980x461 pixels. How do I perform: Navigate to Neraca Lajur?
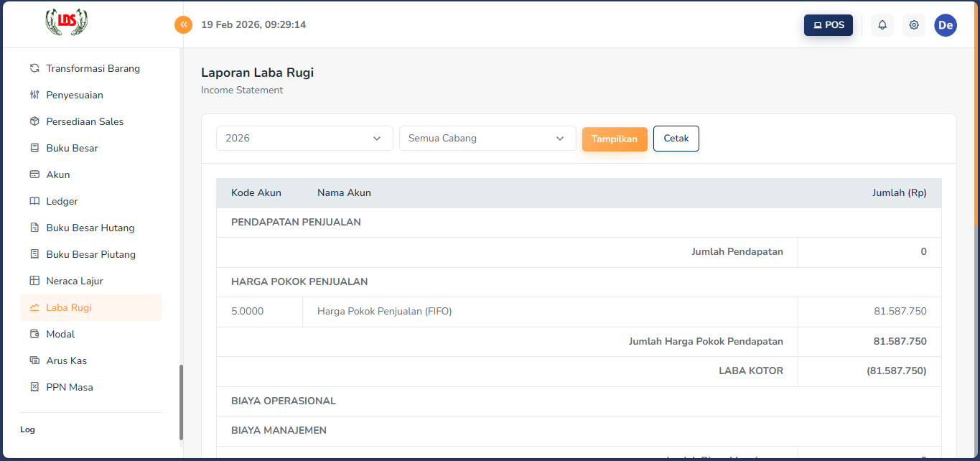pos(91,281)
